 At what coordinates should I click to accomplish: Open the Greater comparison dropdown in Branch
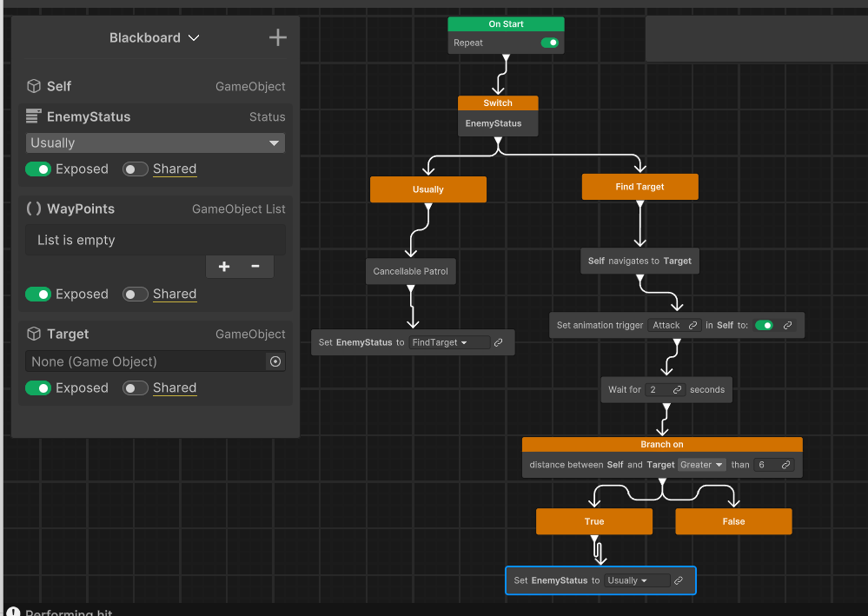[x=701, y=465]
